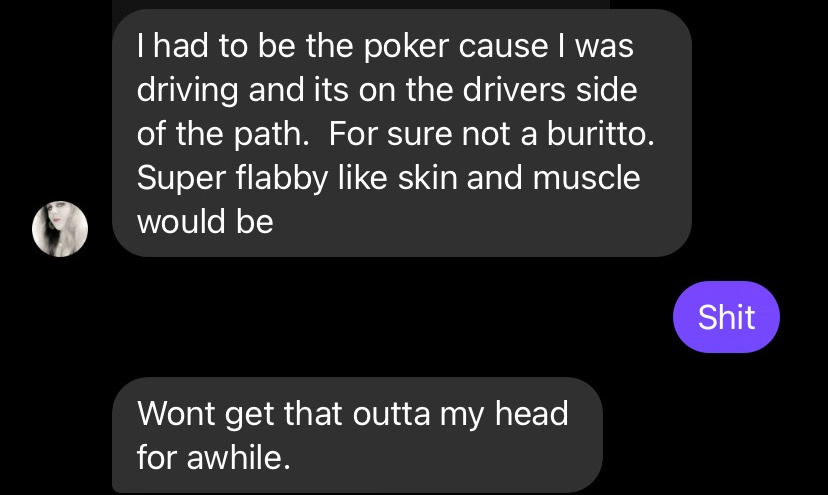Click the word "head" in the bottom message
The image size is (828, 495).
pyautogui.click(x=532, y=413)
